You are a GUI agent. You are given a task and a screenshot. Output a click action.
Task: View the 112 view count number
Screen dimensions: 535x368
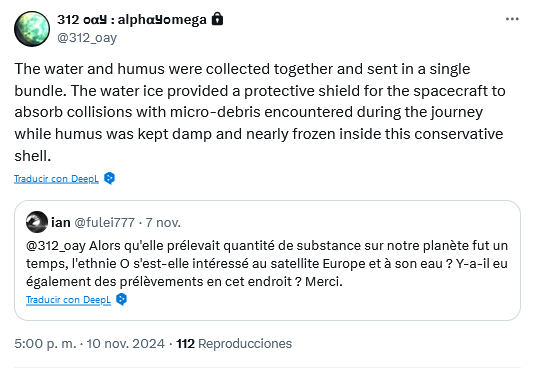pos(185,343)
